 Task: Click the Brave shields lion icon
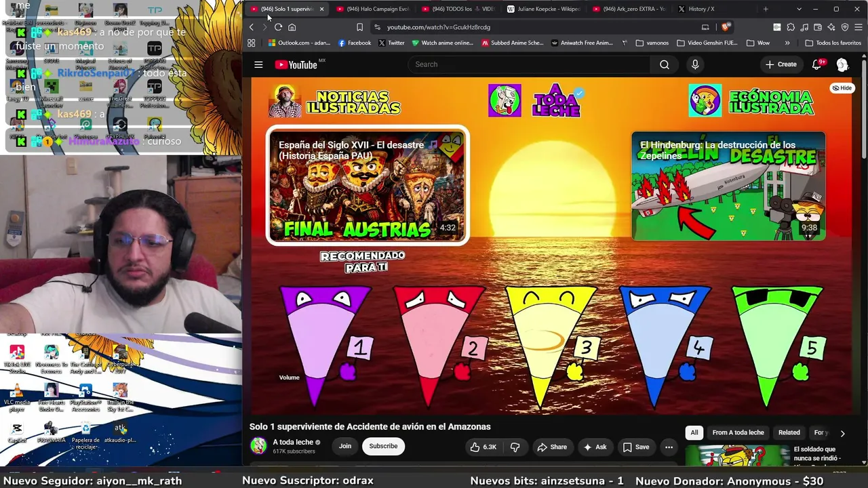coord(726,27)
